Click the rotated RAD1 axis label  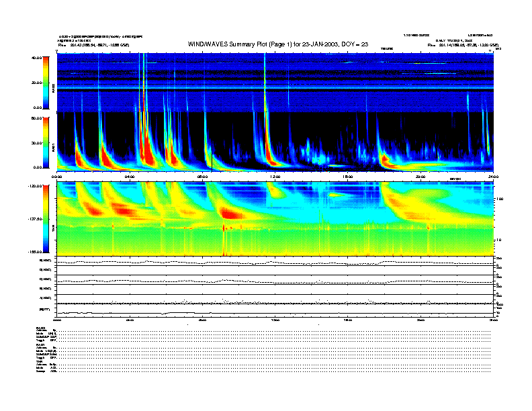coord(53,148)
